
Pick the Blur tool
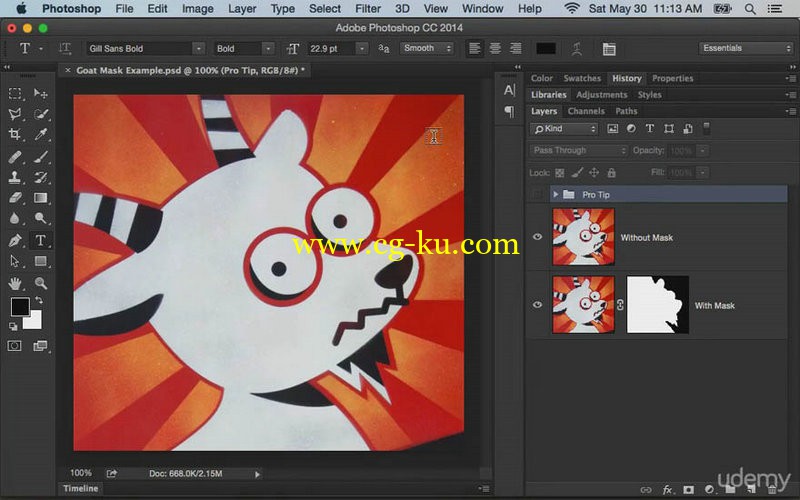point(15,218)
